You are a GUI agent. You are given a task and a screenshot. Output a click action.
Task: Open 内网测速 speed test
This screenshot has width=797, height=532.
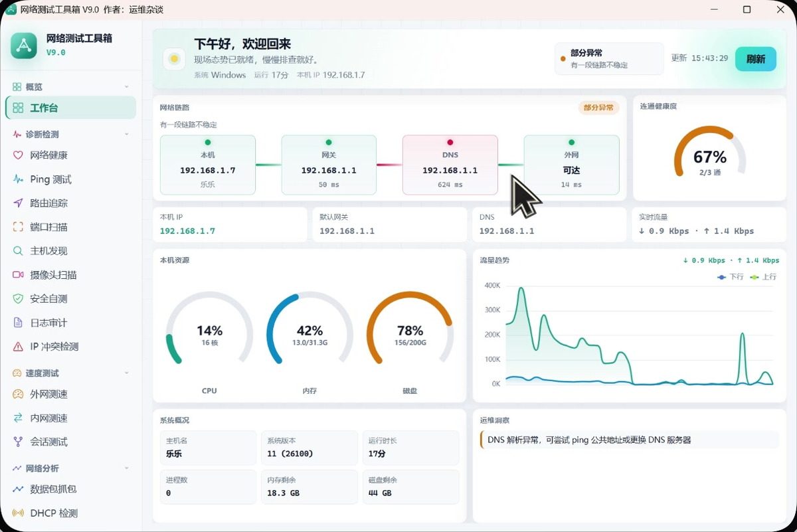[x=70, y=418]
